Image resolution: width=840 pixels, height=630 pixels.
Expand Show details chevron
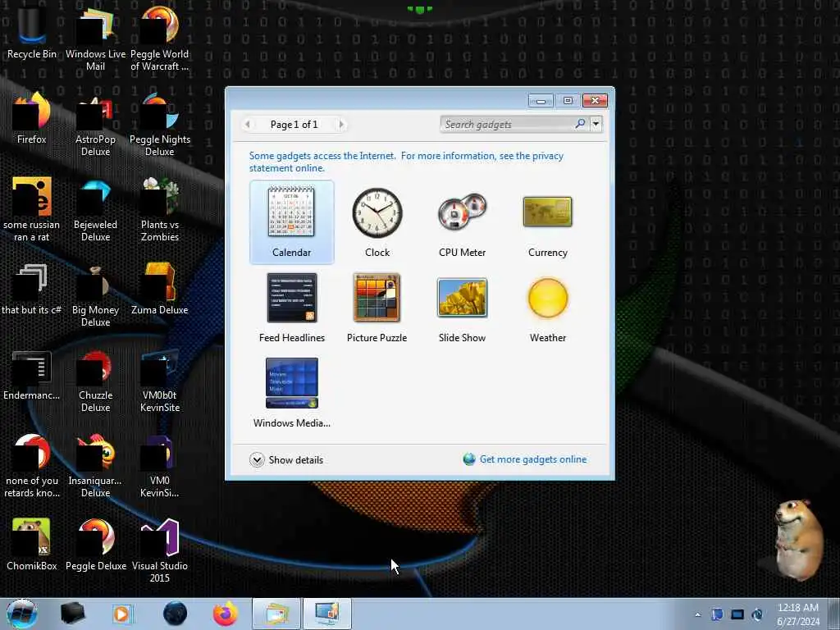pos(257,459)
